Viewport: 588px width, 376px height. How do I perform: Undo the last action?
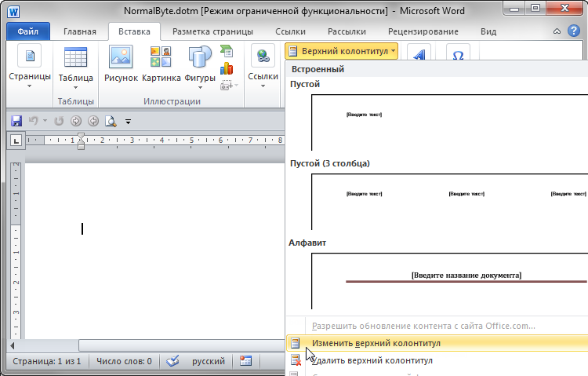(x=34, y=121)
